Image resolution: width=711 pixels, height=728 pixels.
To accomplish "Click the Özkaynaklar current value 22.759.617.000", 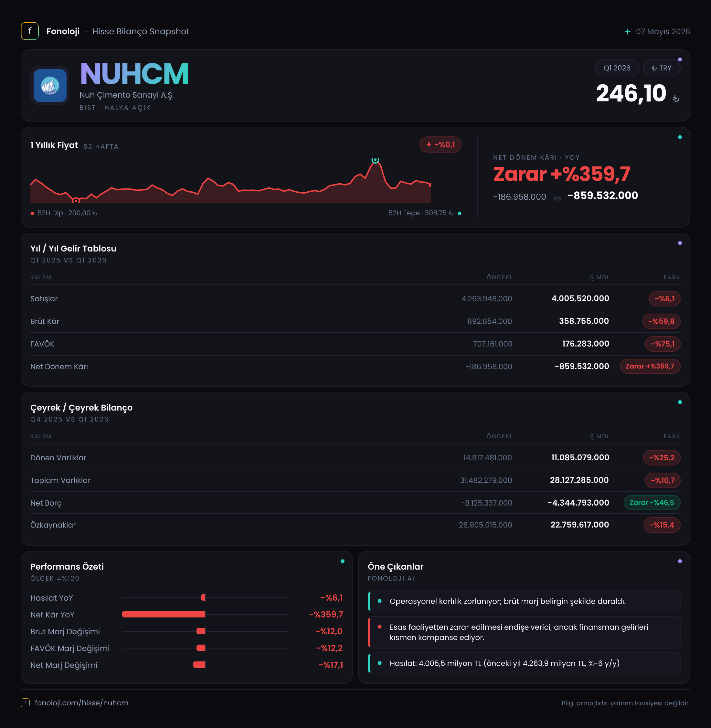I will (580, 525).
